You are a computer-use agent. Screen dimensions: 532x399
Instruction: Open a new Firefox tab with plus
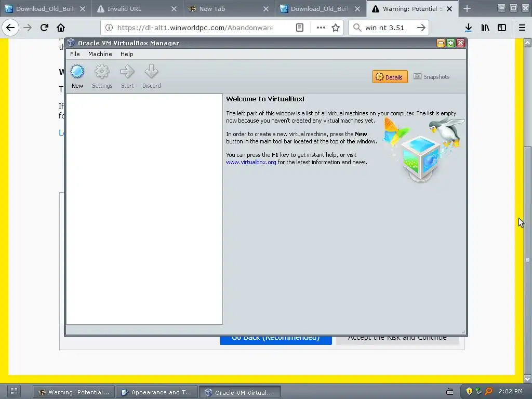(467, 9)
